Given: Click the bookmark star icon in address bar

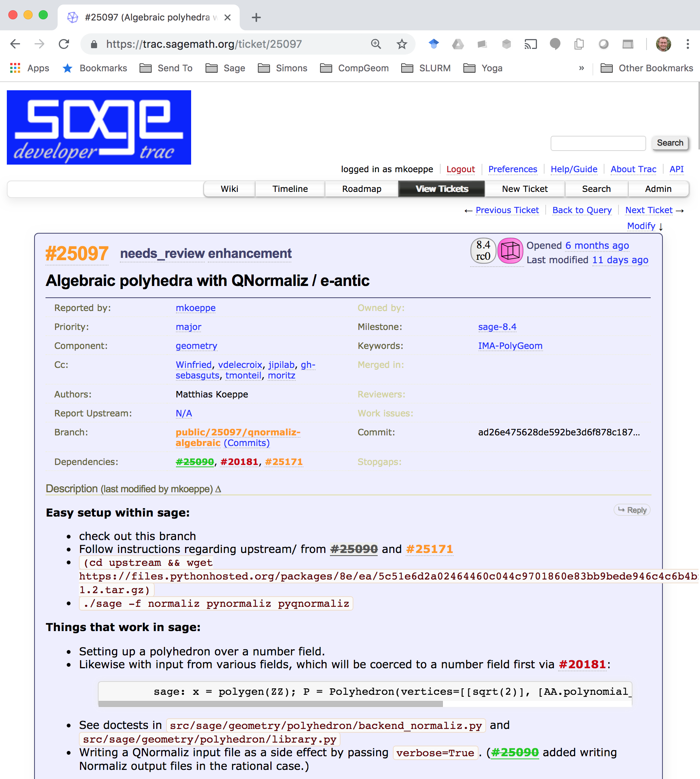Looking at the screenshot, I should point(402,44).
